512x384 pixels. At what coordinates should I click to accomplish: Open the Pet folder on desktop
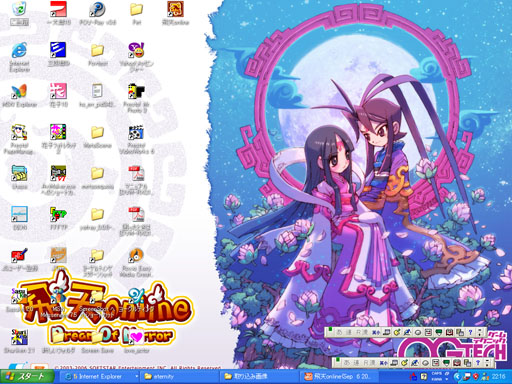(136, 9)
